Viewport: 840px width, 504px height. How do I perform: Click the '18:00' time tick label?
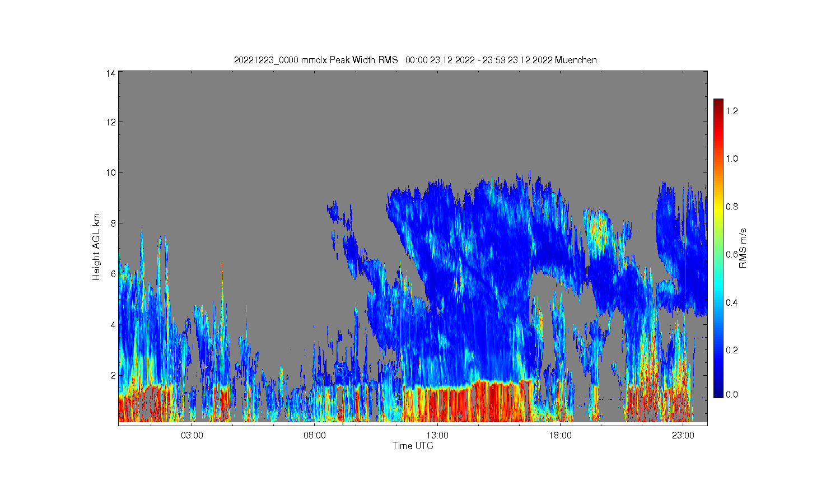pos(560,436)
